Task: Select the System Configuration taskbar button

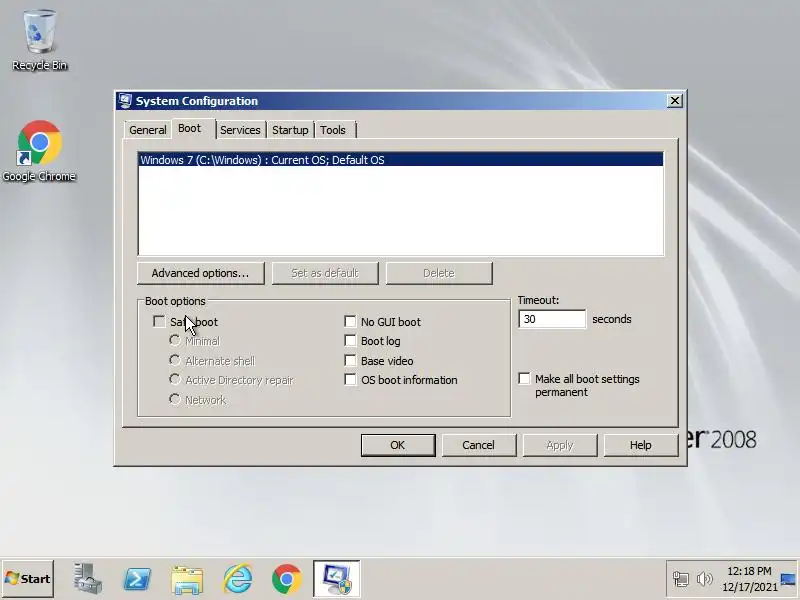Action: (x=337, y=579)
